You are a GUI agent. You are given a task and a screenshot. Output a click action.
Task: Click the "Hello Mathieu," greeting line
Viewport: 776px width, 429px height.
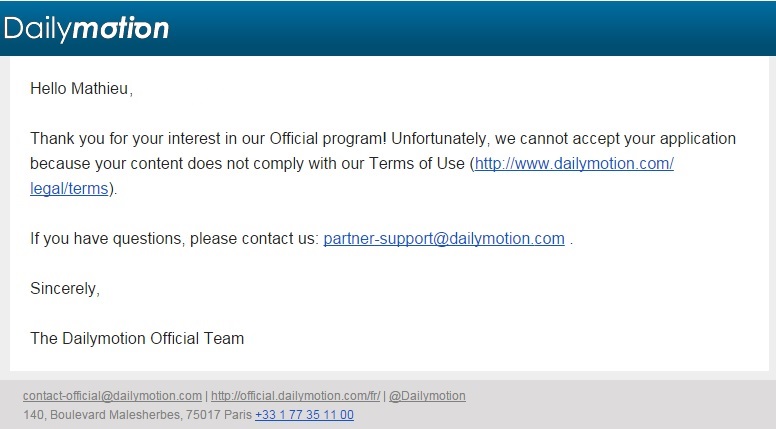[x=82, y=89]
